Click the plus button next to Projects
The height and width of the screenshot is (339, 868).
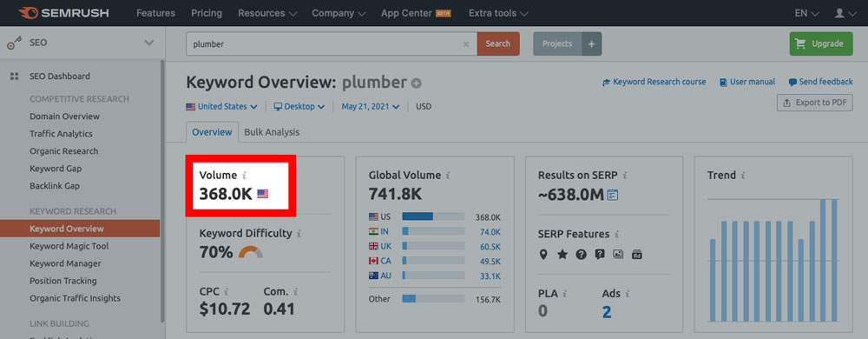592,43
